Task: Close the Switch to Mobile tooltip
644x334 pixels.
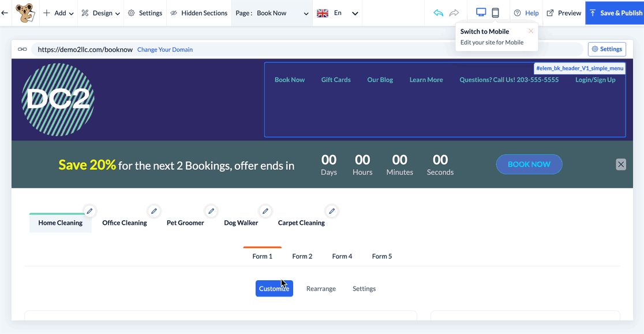Action: (x=531, y=31)
